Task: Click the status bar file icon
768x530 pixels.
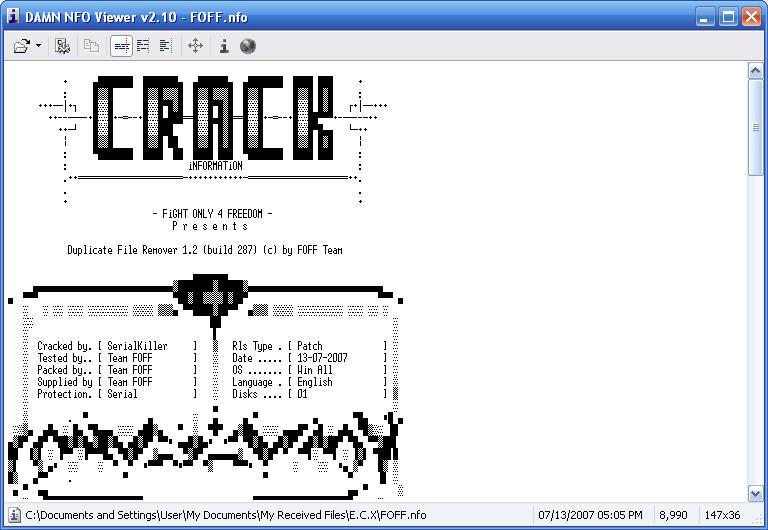Action: click(x=14, y=515)
